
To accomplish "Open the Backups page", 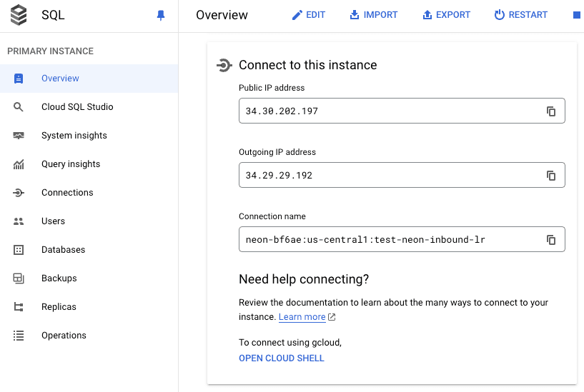I will (59, 278).
